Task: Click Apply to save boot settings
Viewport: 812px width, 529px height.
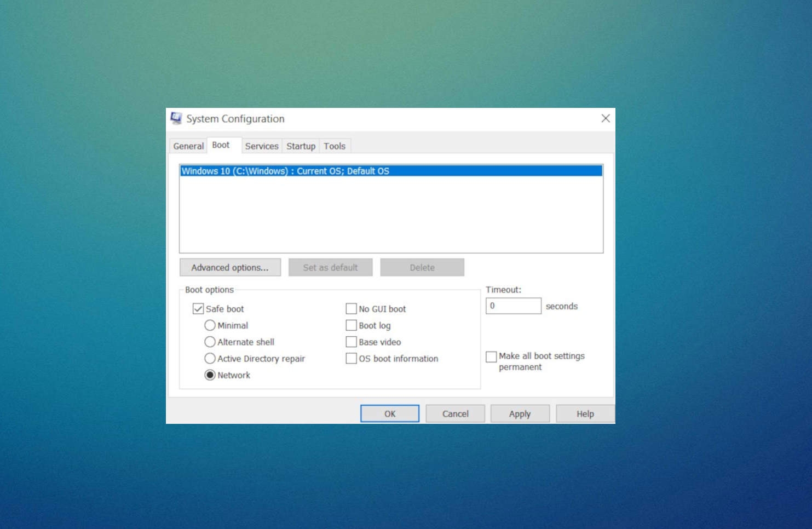Action: 520,413
